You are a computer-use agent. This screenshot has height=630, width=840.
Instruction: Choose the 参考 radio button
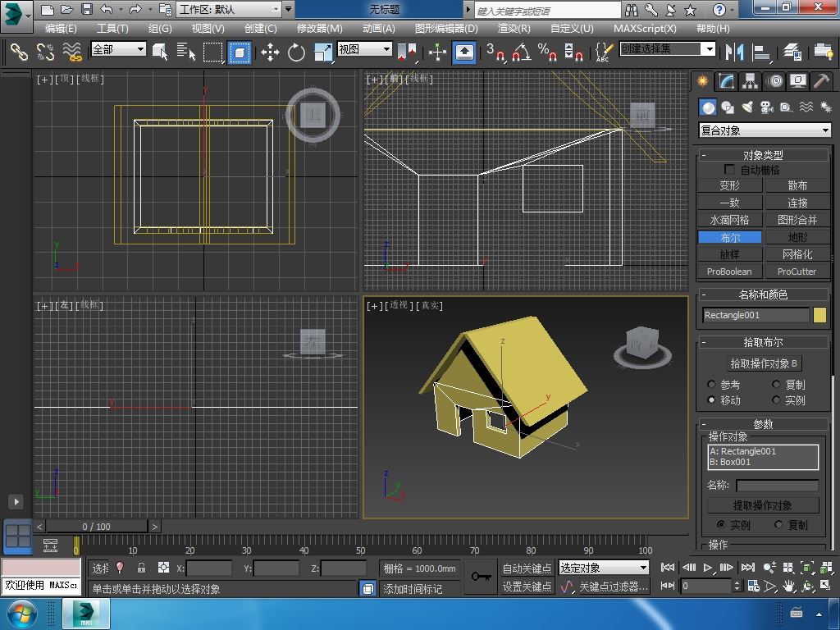pyautogui.click(x=711, y=385)
